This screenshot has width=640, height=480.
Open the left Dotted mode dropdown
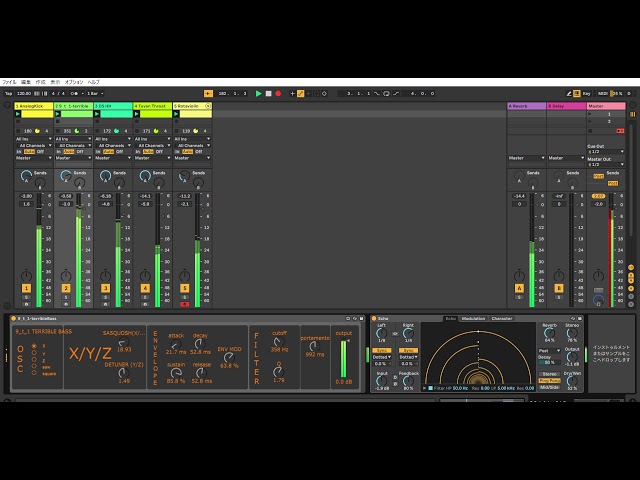tap(382, 357)
